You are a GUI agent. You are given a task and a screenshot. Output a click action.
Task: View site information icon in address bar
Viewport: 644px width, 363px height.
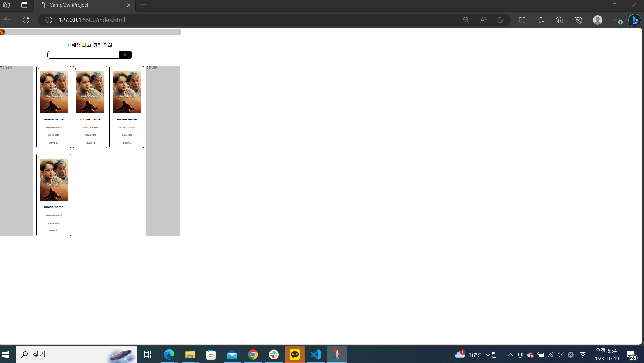(x=49, y=20)
